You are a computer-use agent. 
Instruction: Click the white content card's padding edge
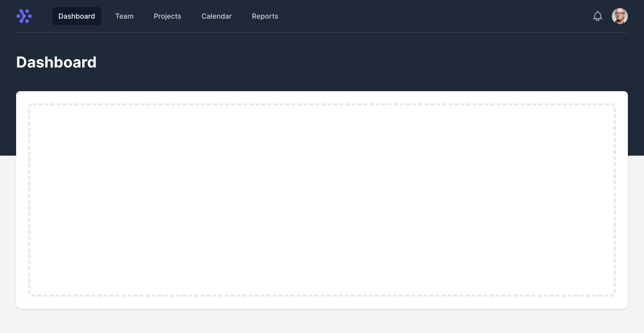[322, 303]
